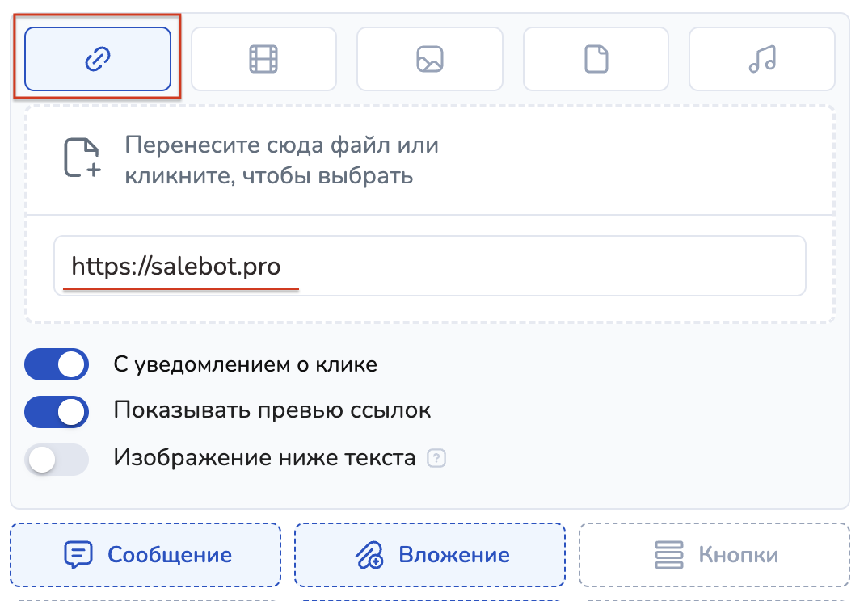Switch to the video attachment type
Screen dimensions: 868x601
(x=263, y=59)
